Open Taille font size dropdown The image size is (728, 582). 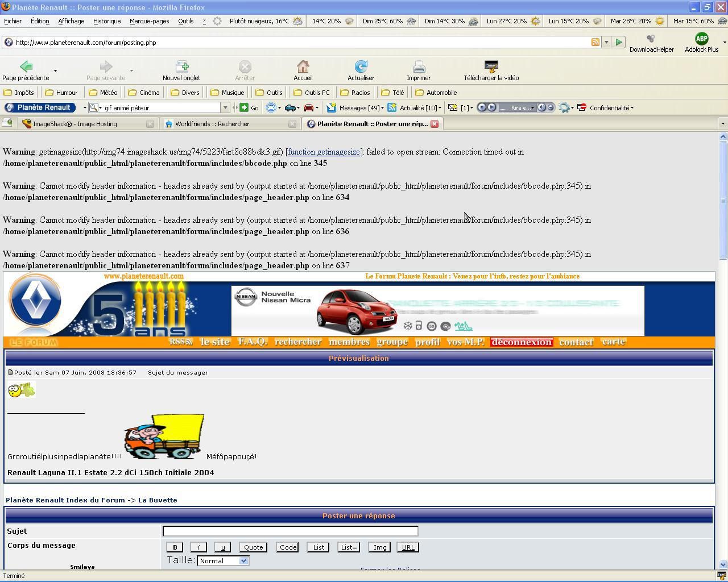[x=222, y=560]
